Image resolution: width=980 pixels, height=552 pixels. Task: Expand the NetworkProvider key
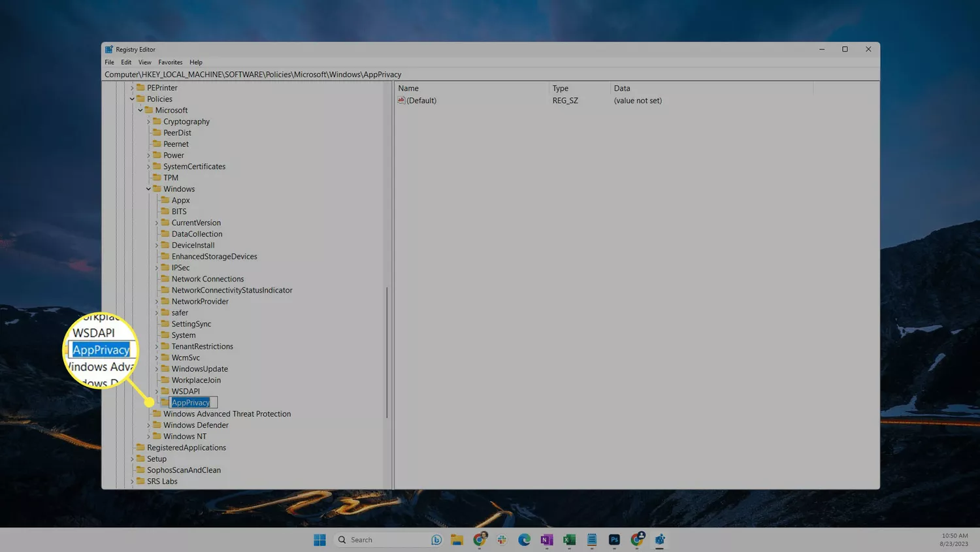pos(157,302)
